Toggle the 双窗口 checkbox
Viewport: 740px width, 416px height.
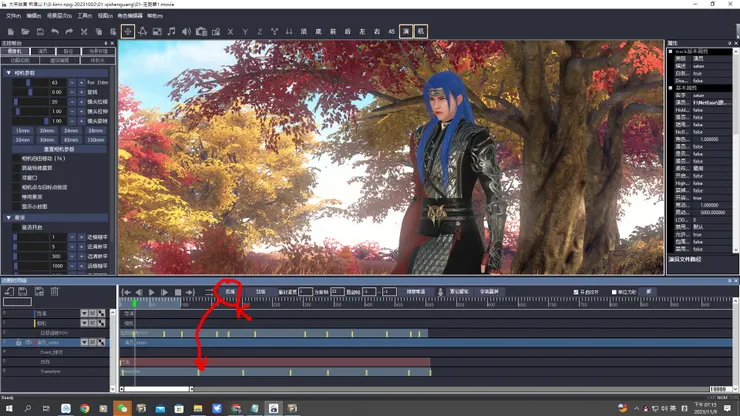(17, 178)
